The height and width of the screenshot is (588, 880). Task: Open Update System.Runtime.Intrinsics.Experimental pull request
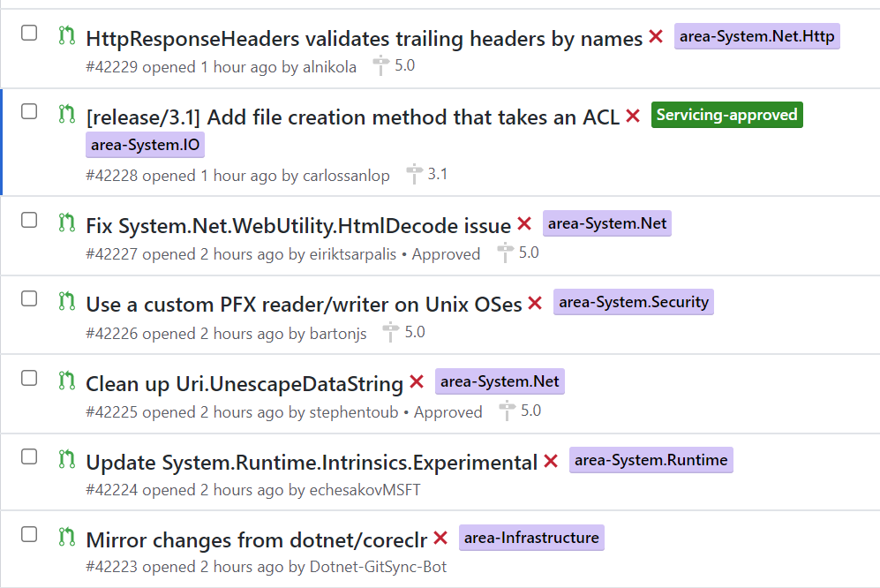(312, 463)
